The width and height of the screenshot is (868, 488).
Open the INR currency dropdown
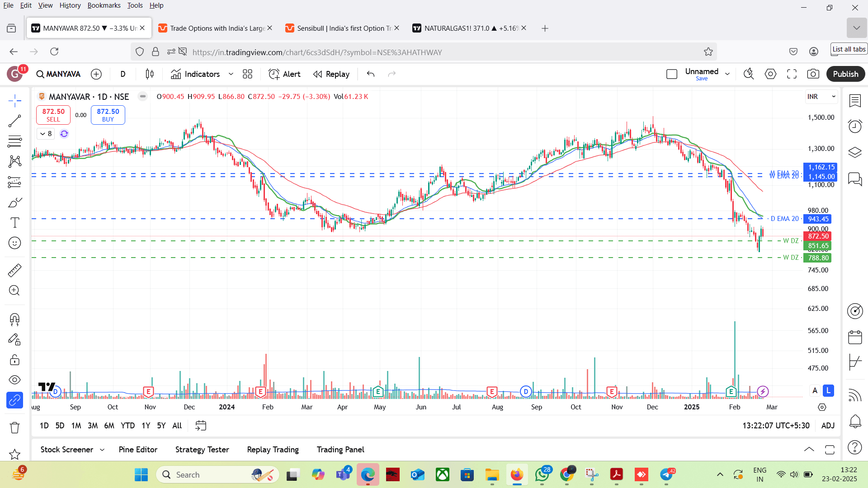(821, 97)
